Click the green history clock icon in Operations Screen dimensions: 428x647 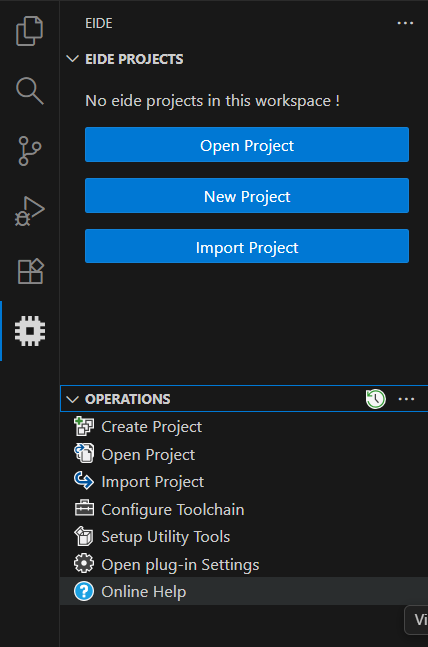tap(376, 399)
